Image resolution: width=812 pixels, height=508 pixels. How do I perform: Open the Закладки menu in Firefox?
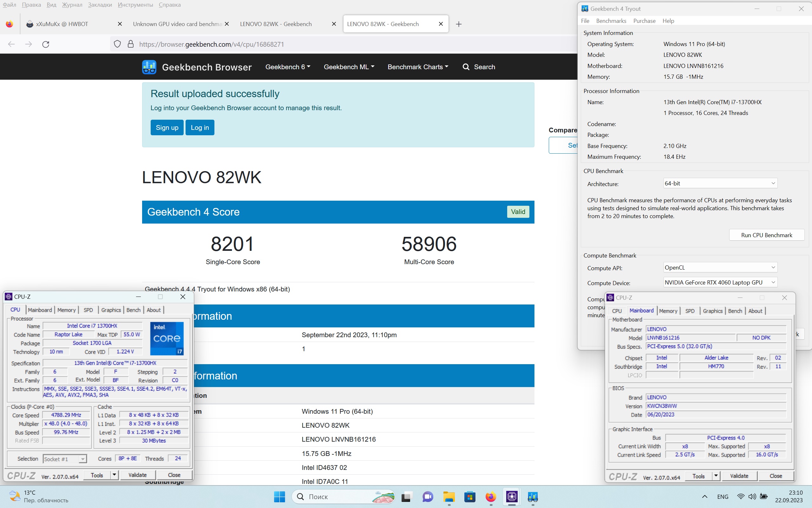pos(100,5)
